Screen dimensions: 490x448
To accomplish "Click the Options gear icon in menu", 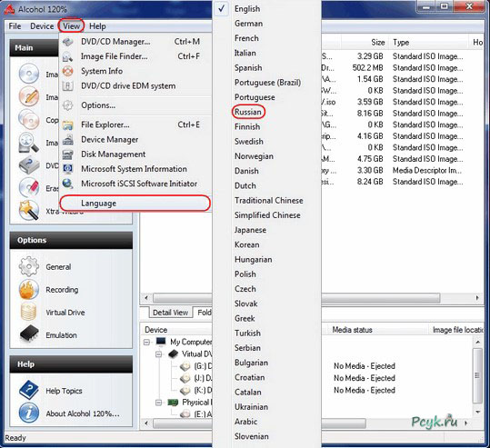I will pyautogui.click(x=68, y=105).
